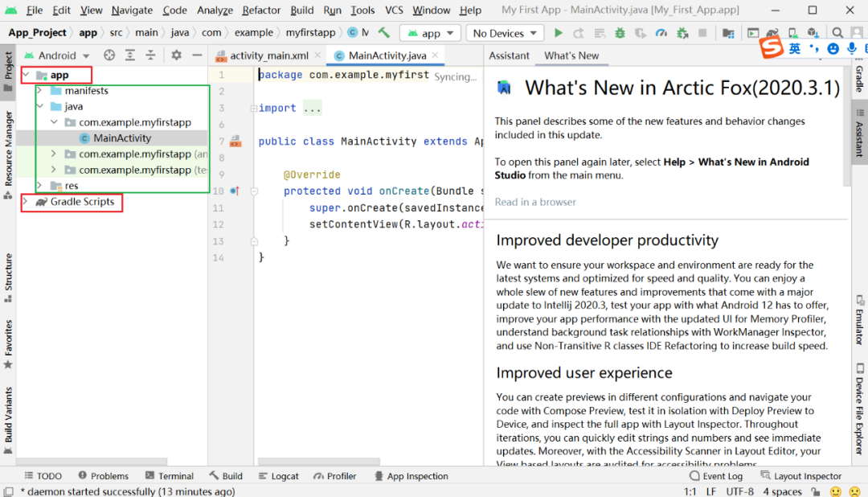Toggle the read-only lock icon in status bar
868x497 pixels.
pyautogui.click(x=816, y=491)
